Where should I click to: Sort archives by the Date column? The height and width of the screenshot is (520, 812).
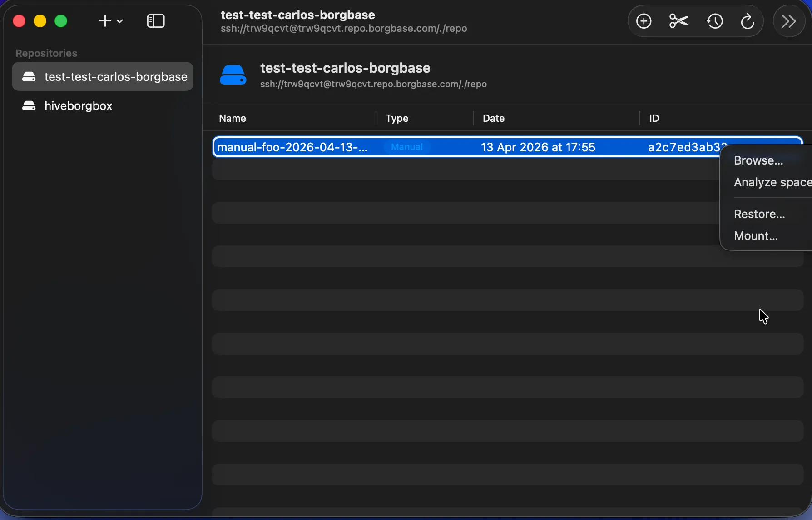pos(494,118)
